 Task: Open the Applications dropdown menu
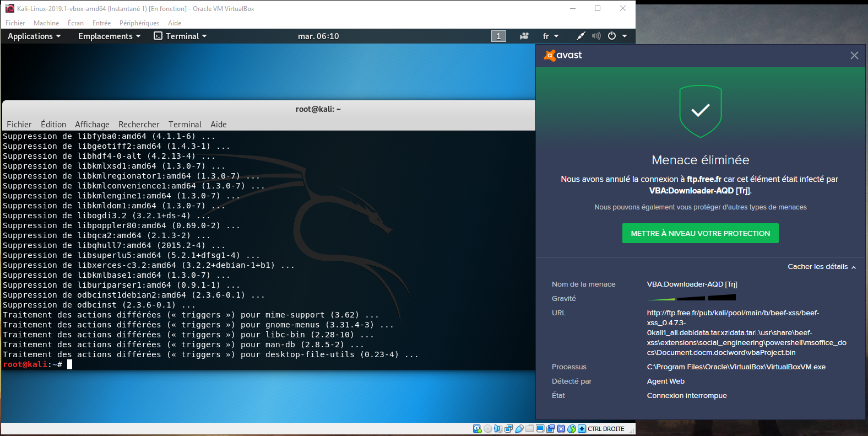coord(34,36)
